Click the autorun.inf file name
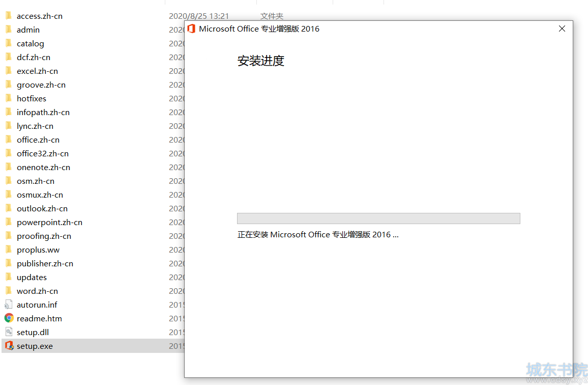The width and height of the screenshot is (588, 385). click(x=37, y=305)
